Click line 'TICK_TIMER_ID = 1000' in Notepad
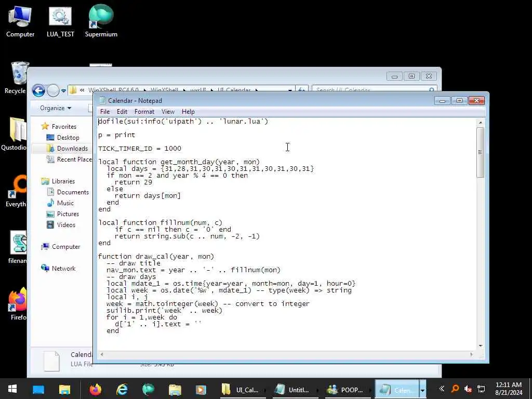 coord(140,148)
